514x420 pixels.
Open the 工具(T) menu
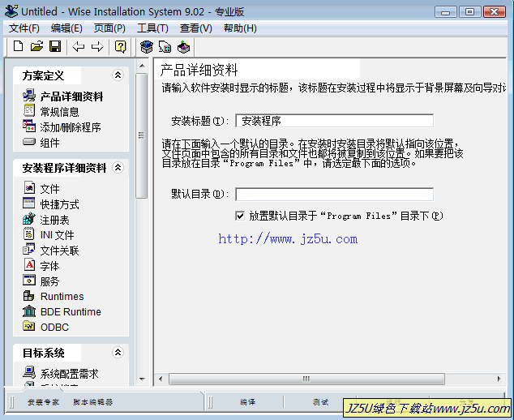point(152,28)
